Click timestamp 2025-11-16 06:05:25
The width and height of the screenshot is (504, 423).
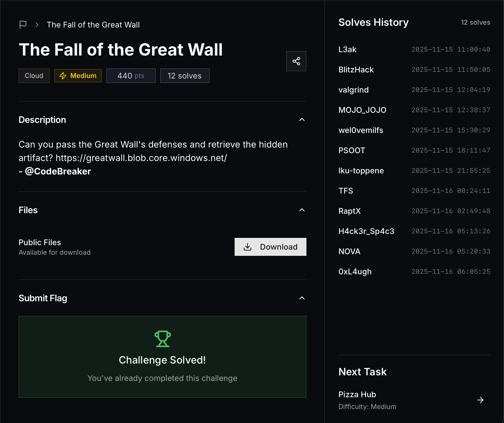tap(451, 272)
